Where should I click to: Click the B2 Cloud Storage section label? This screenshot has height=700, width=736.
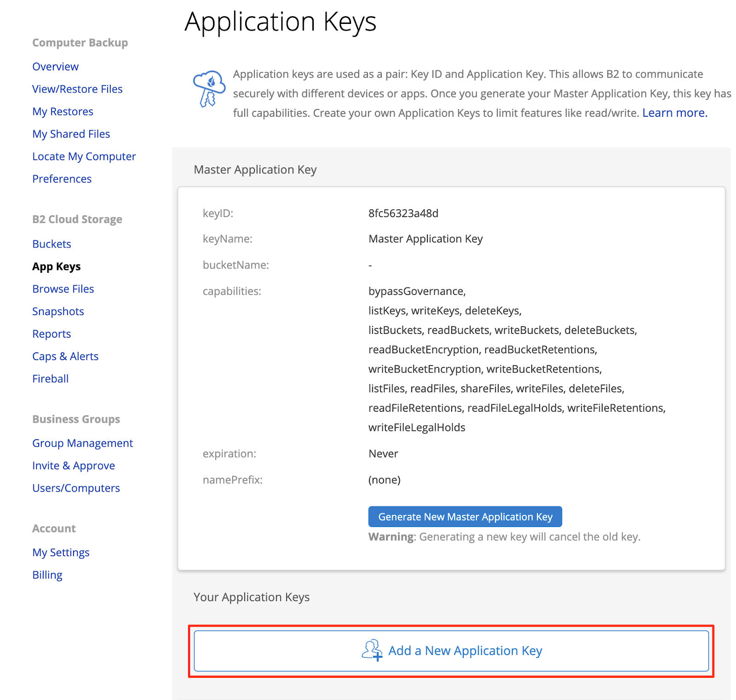coord(77,219)
